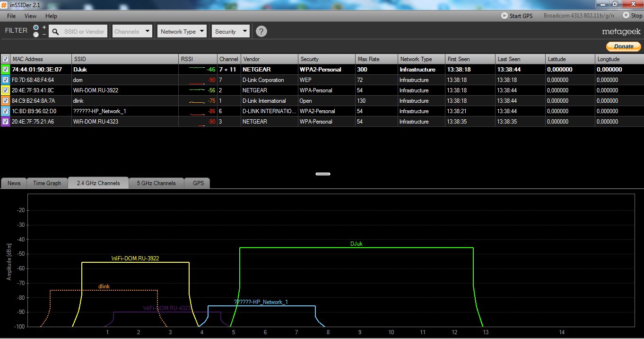Open the Channels filter dropdown
The height and width of the screenshot is (339, 644).
pyautogui.click(x=132, y=32)
